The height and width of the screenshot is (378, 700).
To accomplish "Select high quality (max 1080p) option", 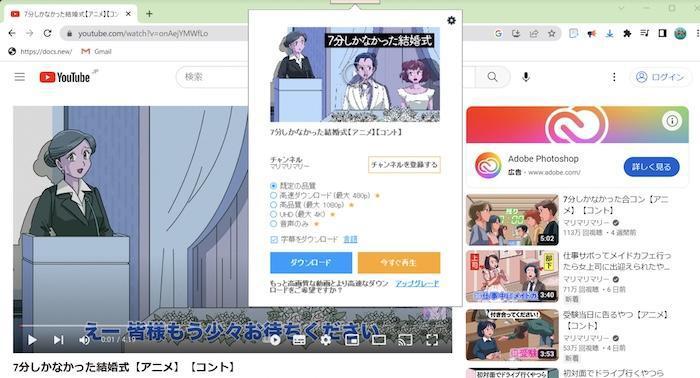I will point(274,205).
